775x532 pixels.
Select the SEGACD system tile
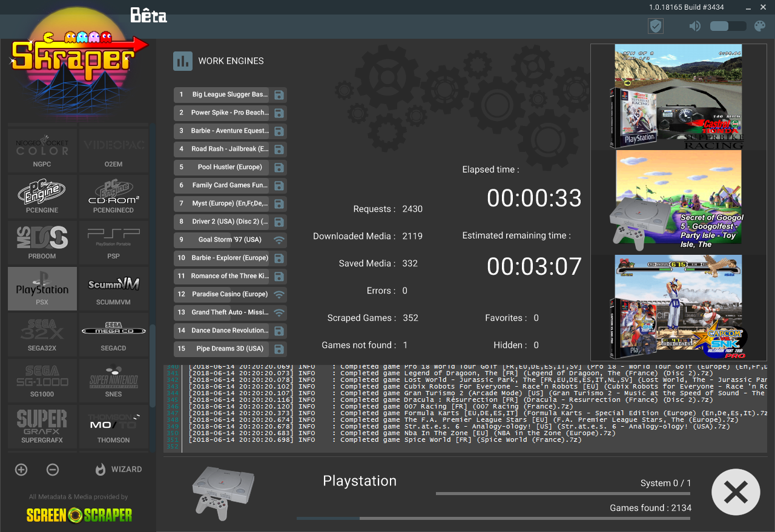point(114,335)
